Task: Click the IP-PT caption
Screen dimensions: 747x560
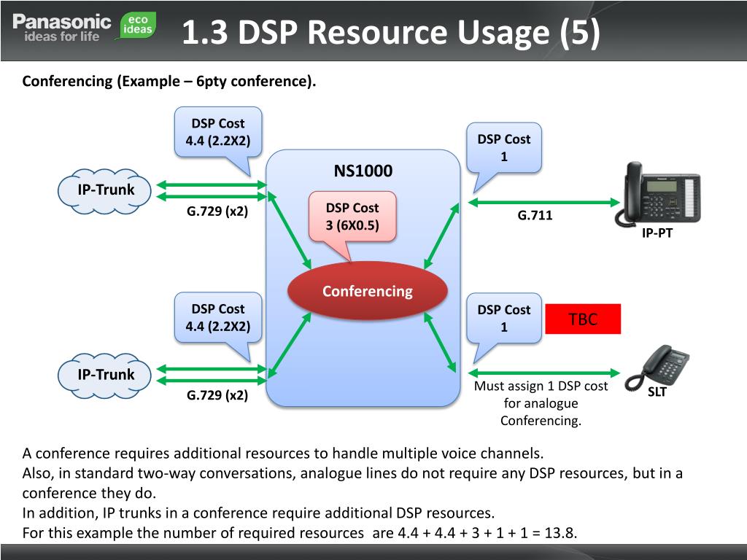Action: [x=657, y=233]
